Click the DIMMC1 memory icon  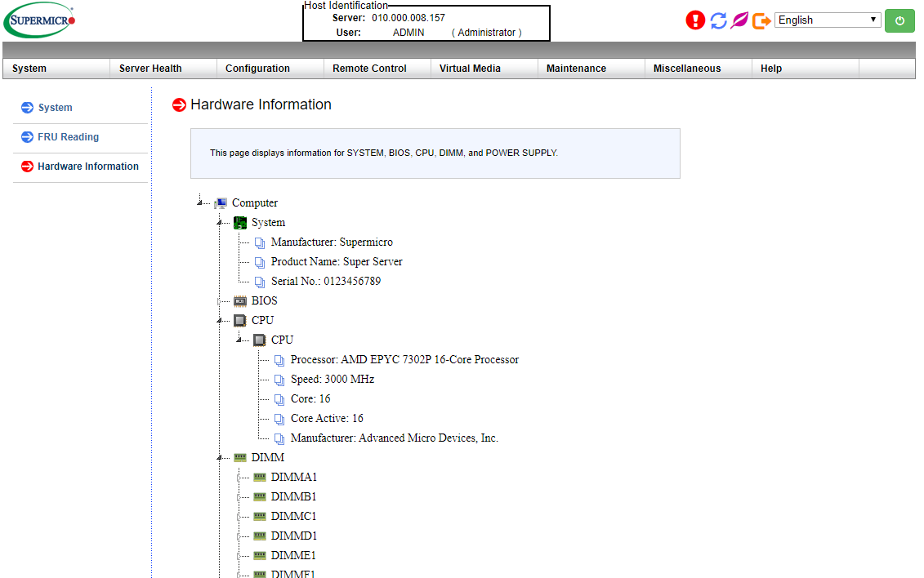coord(260,516)
